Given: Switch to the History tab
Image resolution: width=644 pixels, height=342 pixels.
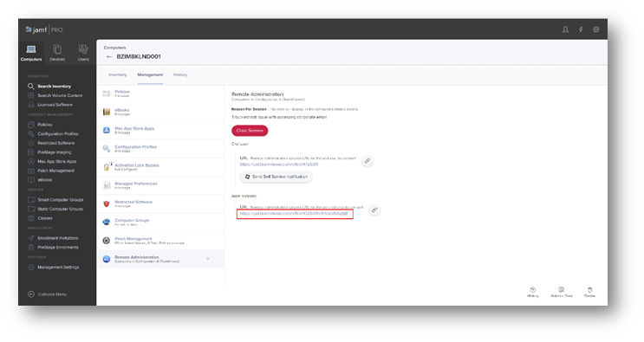Looking at the screenshot, I should (x=180, y=74).
